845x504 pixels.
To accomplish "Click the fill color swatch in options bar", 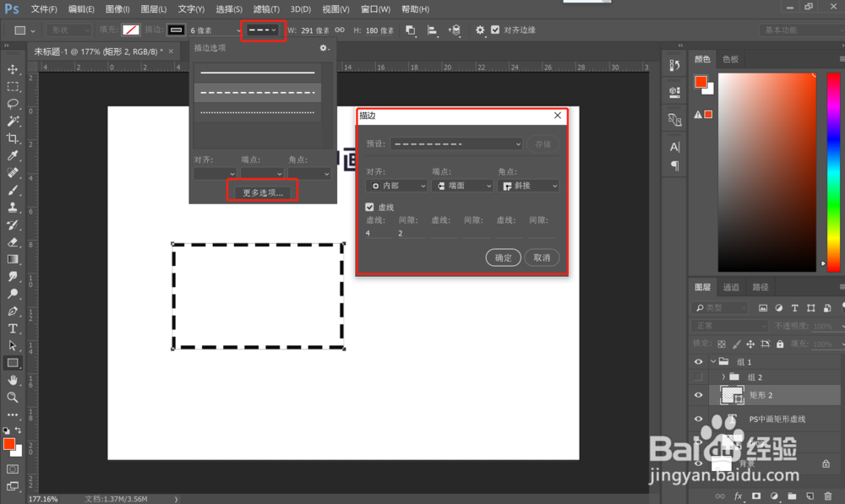I will tap(131, 30).
